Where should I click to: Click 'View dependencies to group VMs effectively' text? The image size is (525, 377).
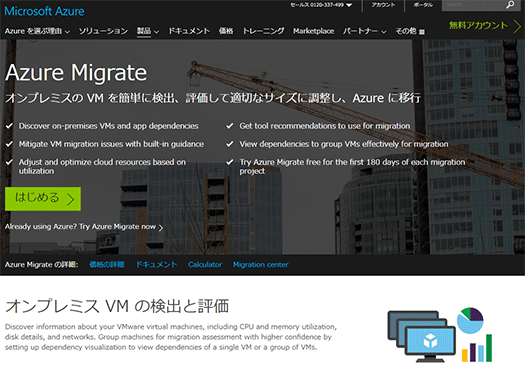click(344, 144)
